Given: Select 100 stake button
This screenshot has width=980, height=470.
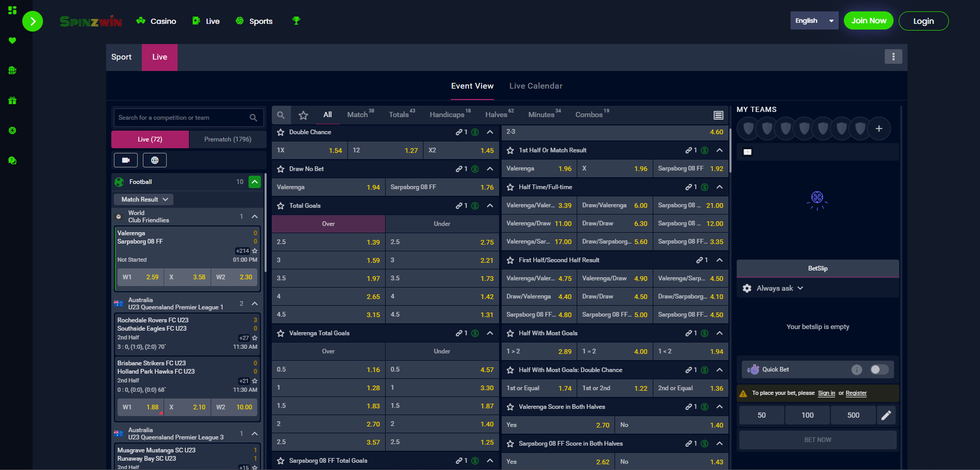Looking at the screenshot, I should [808, 415].
